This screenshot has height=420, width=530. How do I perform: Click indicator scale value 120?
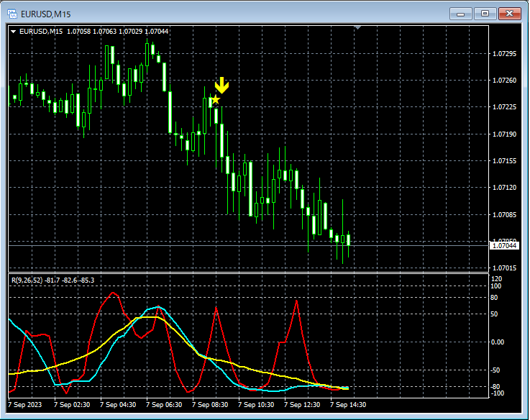pos(496,278)
